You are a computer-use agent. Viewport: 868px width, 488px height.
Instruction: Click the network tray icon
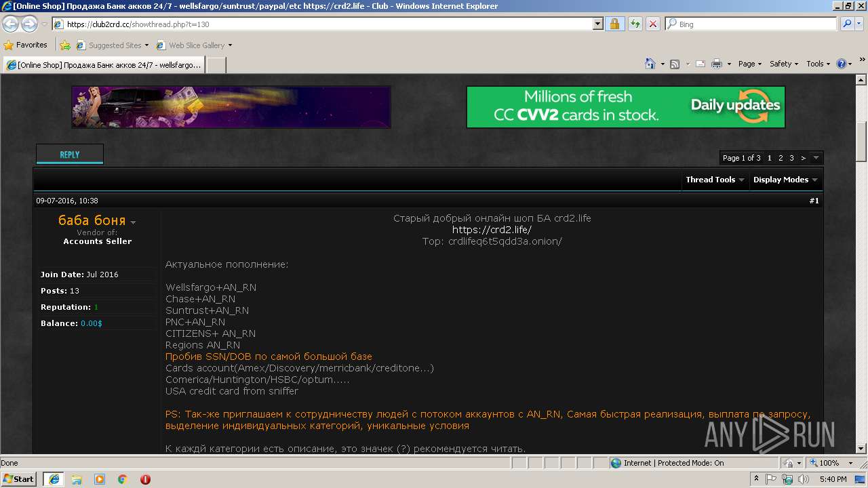click(788, 479)
